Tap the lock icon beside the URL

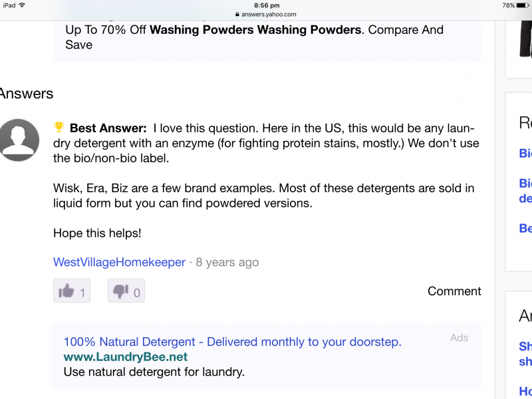236,14
